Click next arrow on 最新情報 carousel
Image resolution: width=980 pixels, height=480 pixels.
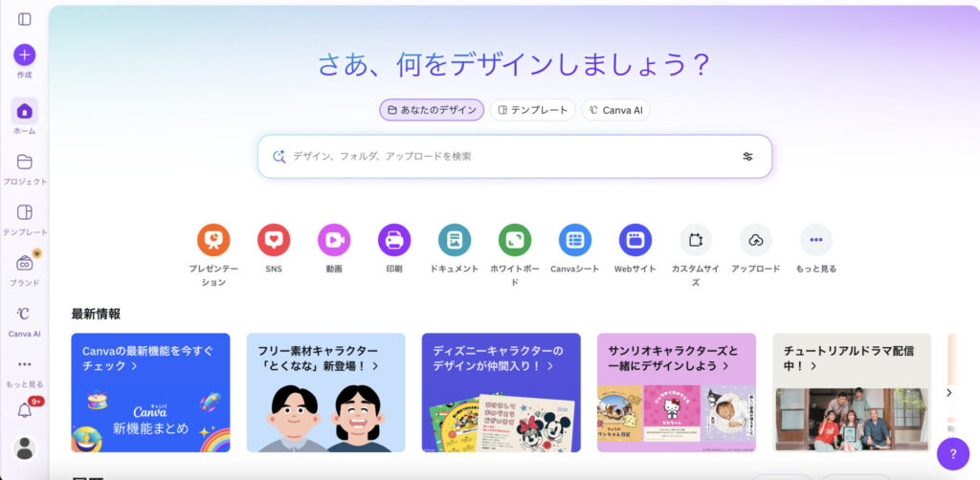(948, 393)
